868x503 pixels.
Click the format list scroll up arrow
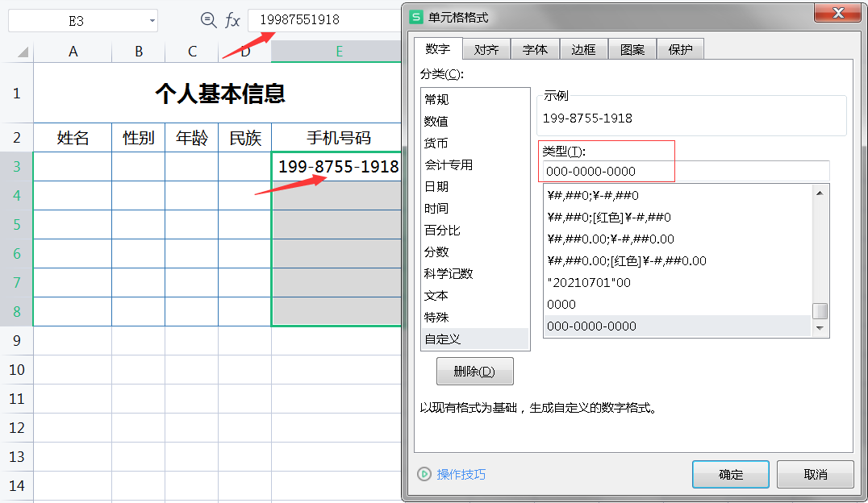coord(820,193)
